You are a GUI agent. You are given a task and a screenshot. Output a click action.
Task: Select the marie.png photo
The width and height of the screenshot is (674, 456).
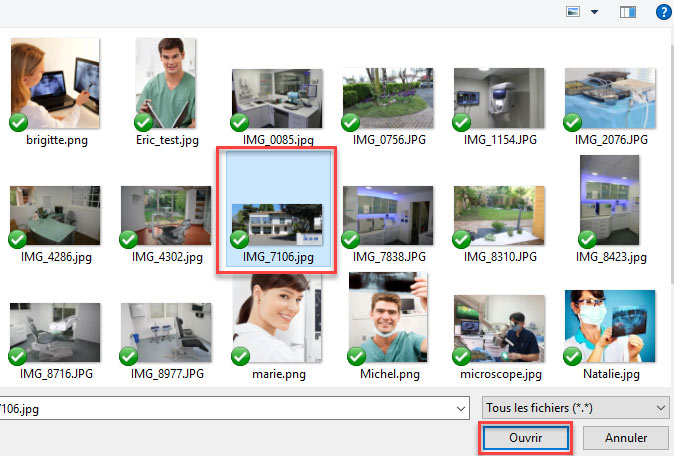coord(277,320)
